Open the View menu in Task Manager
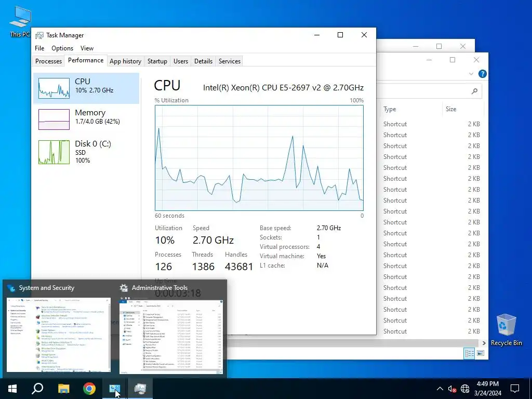 pos(87,48)
